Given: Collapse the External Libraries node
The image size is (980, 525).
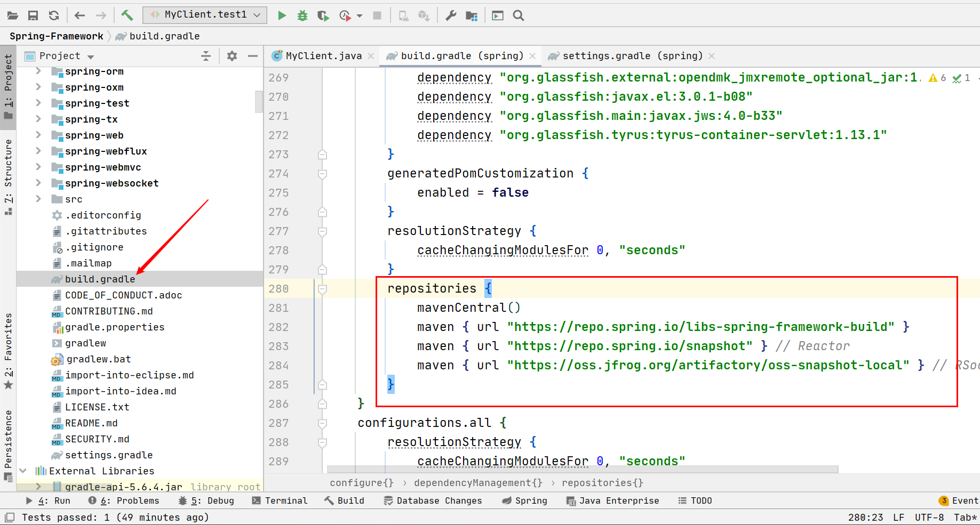Looking at the screenshot, I should (x=23, y=471).
